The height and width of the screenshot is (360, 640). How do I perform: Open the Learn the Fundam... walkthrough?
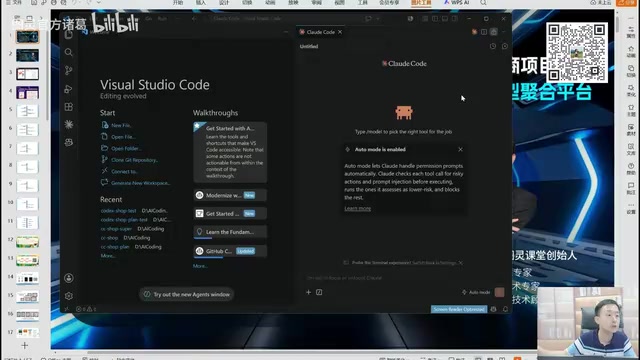pos(230,232)
